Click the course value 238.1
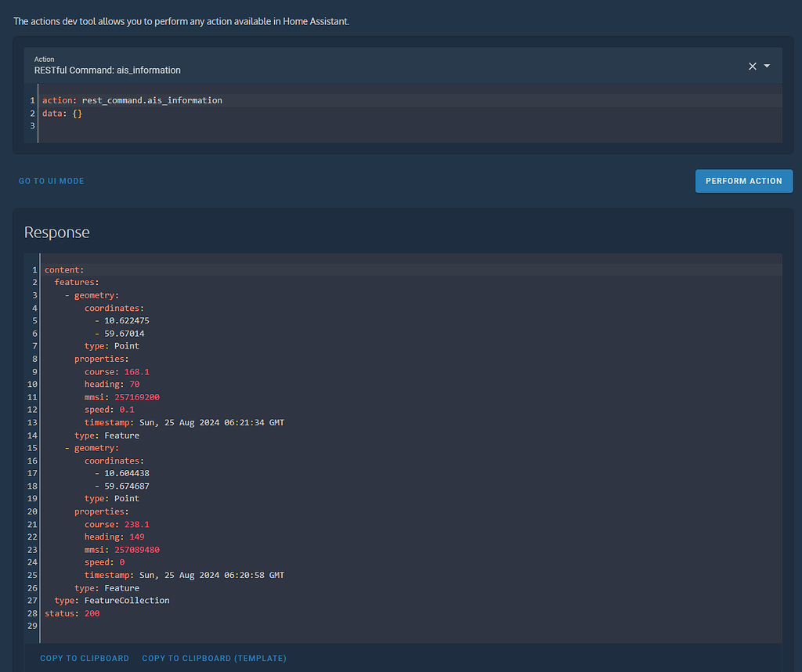The image size is (802, 672). (x=135, y=524)
